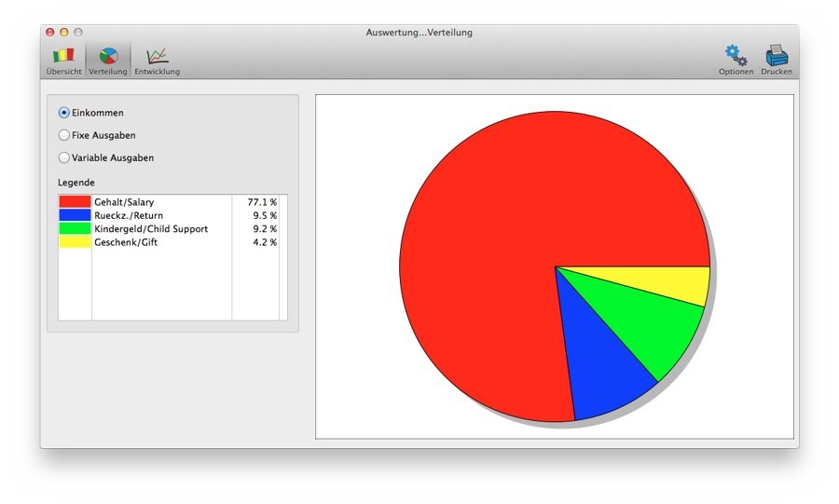This screenshot has width=839, height=504.
Task: Click the yellow Geschenk/Gift swatch
Action: [x=75, y=242]
